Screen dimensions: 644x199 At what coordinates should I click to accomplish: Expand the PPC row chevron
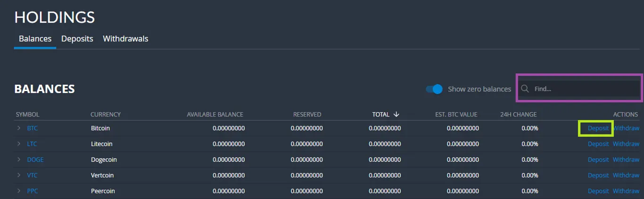tap(19, 191)
